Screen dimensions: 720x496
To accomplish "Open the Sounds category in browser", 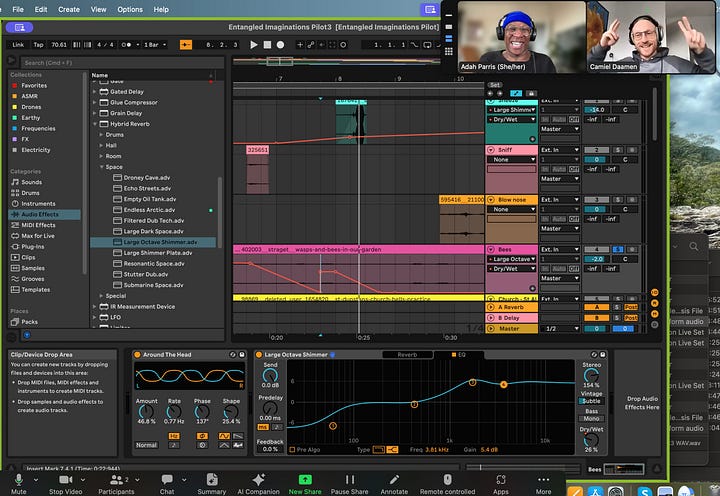I will (31, 182).
